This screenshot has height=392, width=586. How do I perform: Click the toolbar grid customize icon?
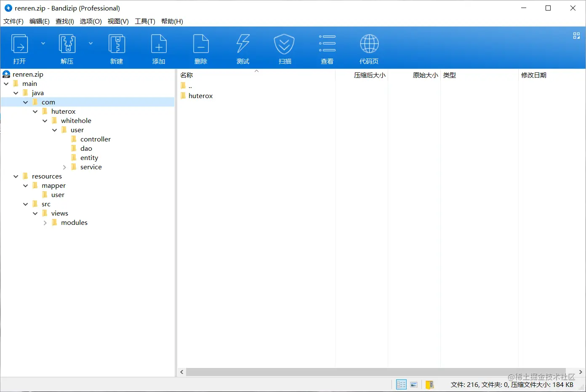[x=577, y=36]
